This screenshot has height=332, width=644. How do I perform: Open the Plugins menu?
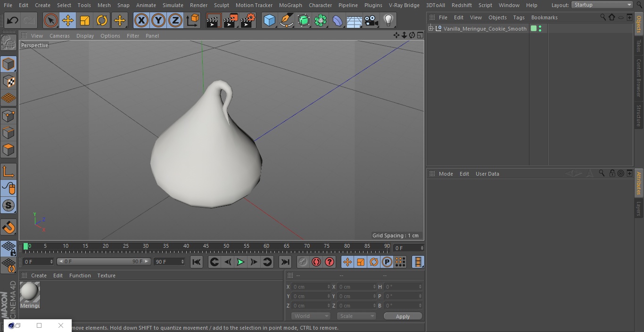pos(373,5)
